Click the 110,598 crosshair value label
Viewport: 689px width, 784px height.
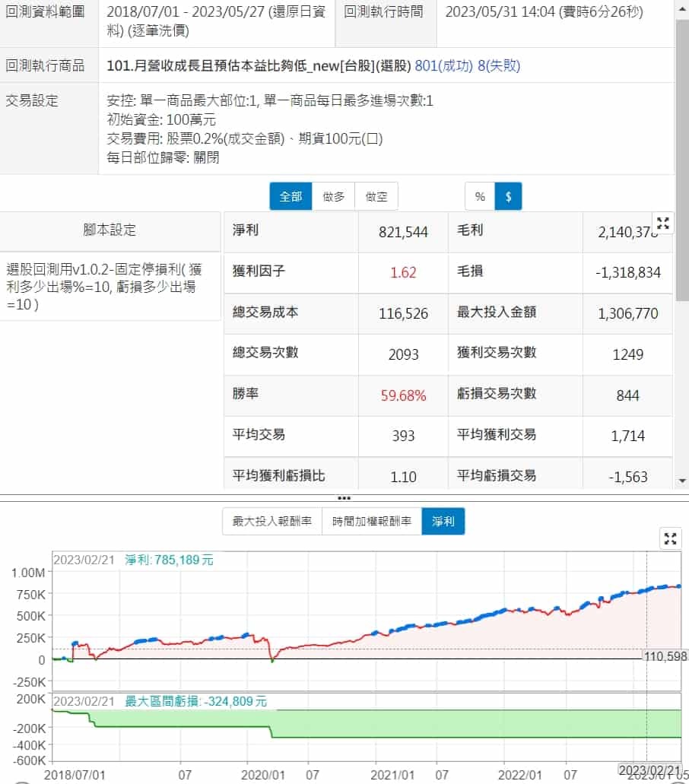(664, 655)
